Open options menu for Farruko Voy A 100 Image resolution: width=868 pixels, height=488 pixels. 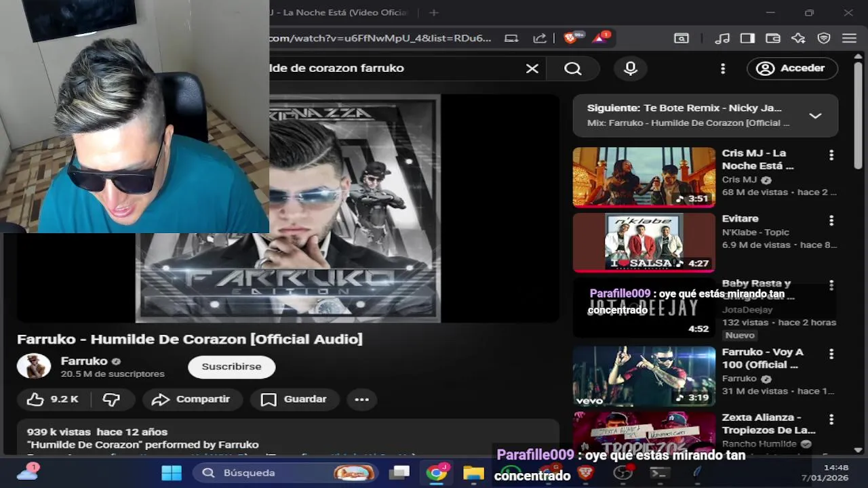tap(831, 354)
